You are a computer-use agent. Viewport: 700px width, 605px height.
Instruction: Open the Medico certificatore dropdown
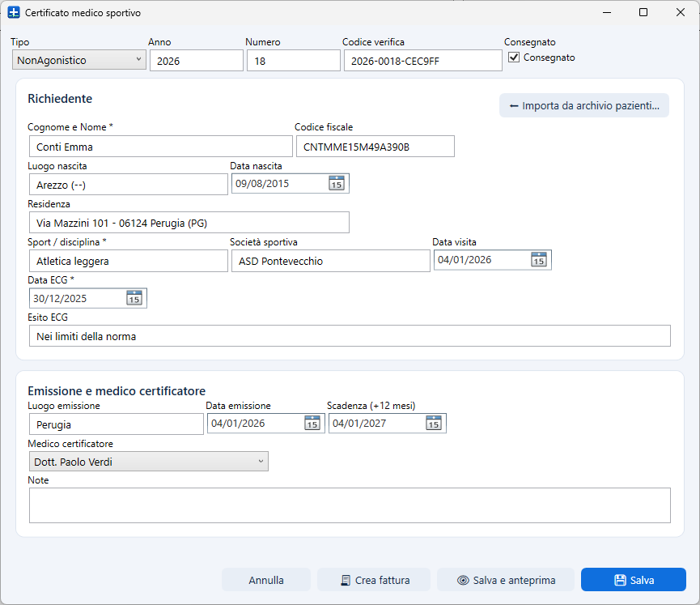[149, 462]
